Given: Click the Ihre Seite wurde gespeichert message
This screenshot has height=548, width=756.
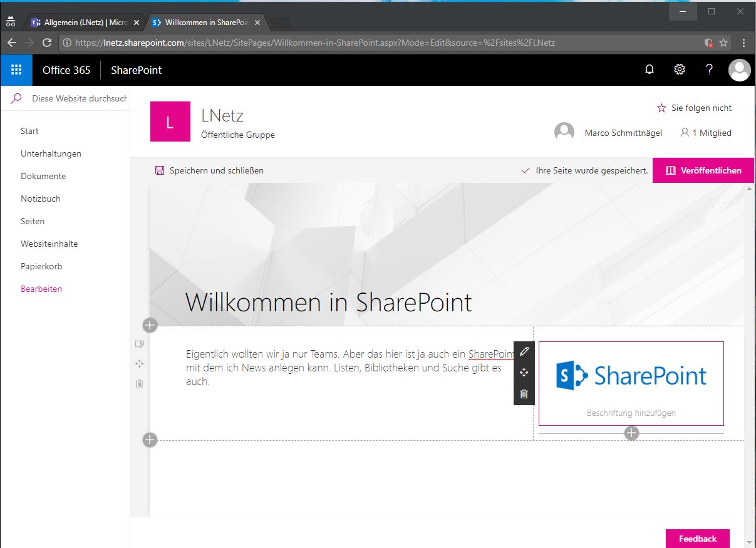Looking at the screenshot, I should [592, 170].
